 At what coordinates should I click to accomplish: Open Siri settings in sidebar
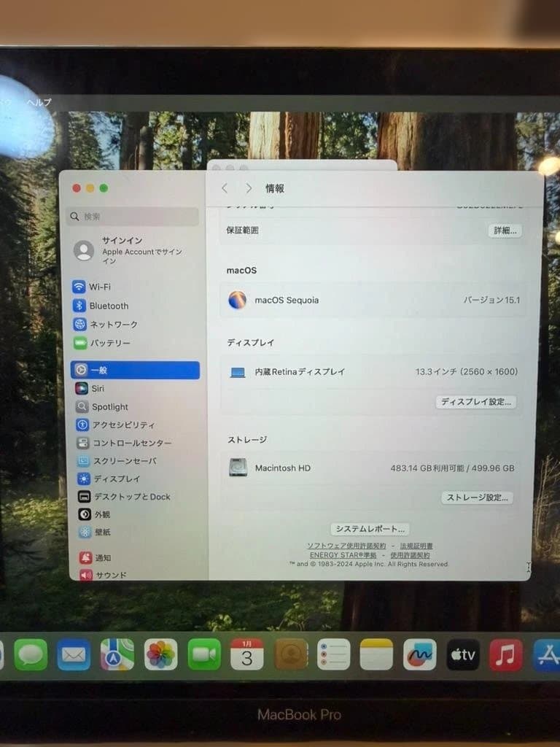tap(135, 388)
